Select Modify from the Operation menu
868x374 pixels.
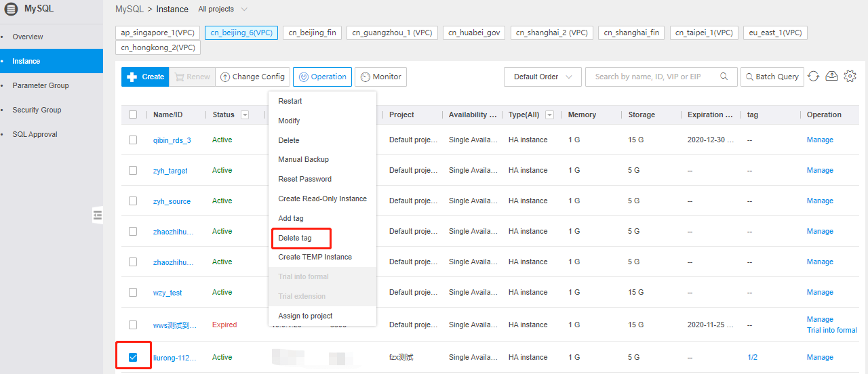click(x=322, y=121)
